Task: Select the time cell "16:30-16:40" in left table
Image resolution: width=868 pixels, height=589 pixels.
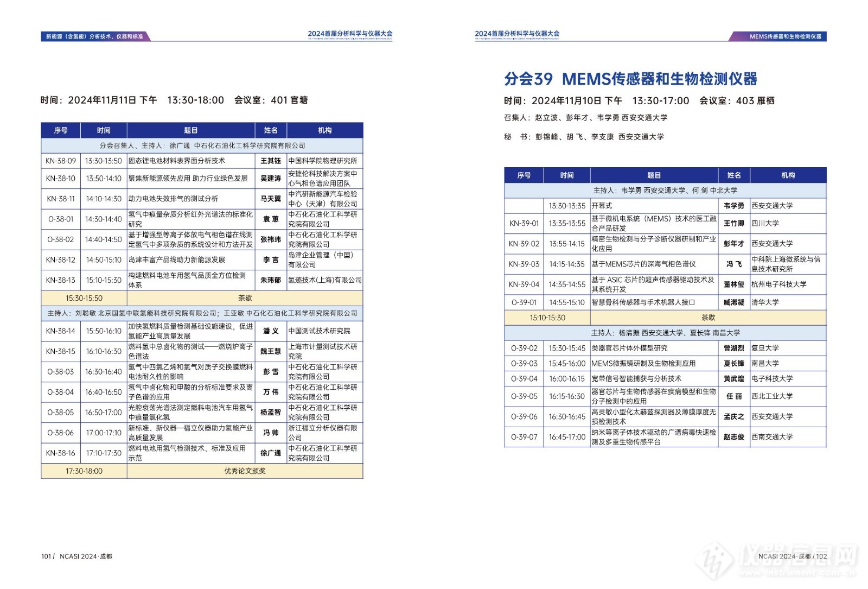Action: [x=104, y=372]
